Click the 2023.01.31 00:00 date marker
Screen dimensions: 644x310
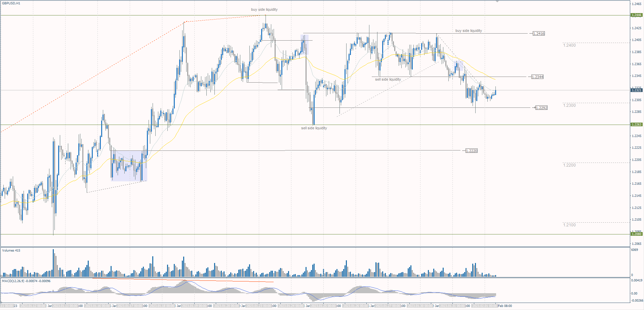[452, 306]
